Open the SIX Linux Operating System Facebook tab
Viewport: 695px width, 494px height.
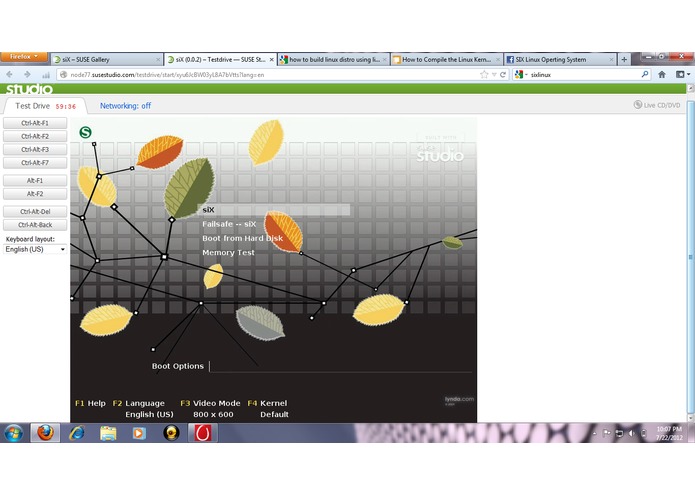coord(560,59)
